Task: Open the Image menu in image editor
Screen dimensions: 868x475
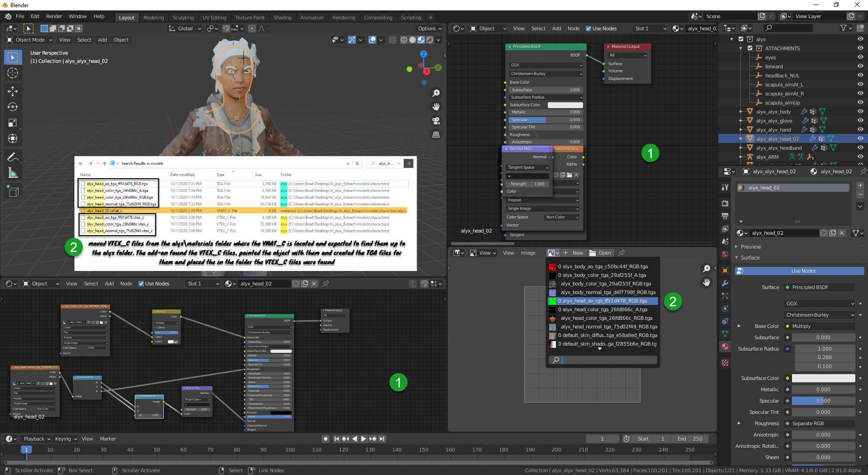Action: [528, 253]
